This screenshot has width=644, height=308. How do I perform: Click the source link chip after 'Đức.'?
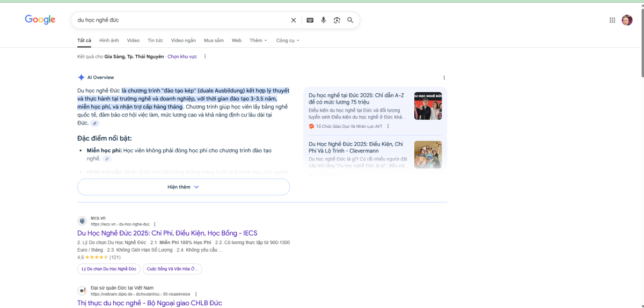[95, 123]
